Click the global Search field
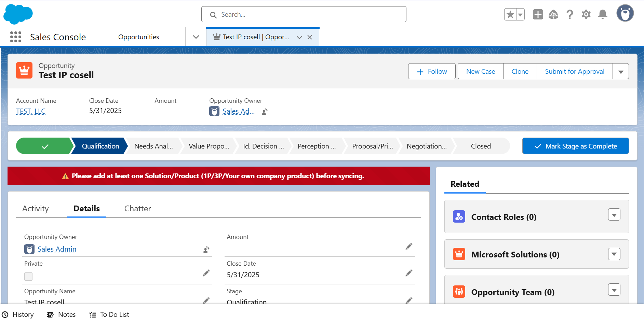The image size is (644, 324). pyautogui.click(x=304, y=14)
